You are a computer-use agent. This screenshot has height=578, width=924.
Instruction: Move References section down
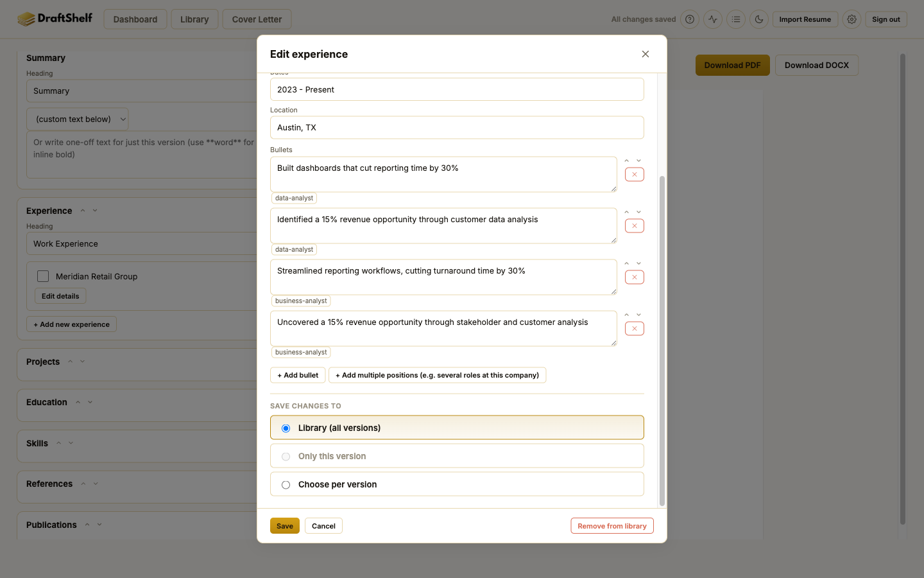(x=96, y=484)
